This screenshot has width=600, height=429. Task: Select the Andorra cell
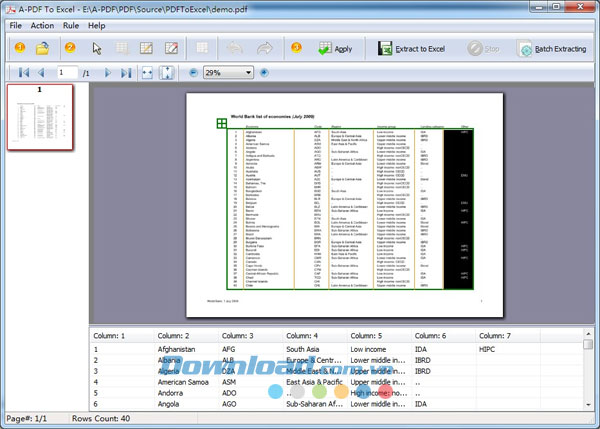pyautogui.click(x=170, y=393)
